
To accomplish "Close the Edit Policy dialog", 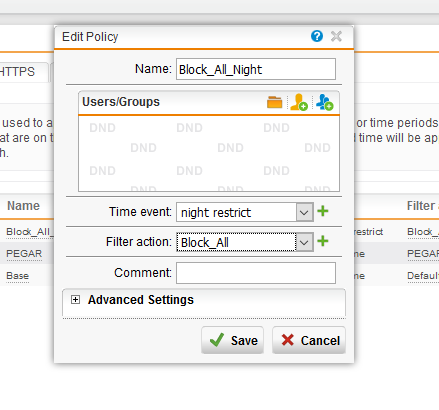I will (336, 36).
